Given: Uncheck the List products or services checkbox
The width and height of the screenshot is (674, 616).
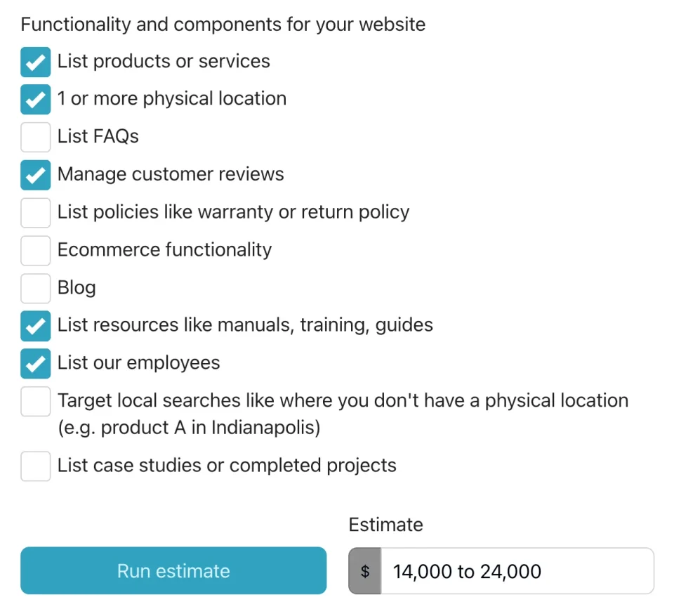Looking at the screenshot, I should pos(35,62).
